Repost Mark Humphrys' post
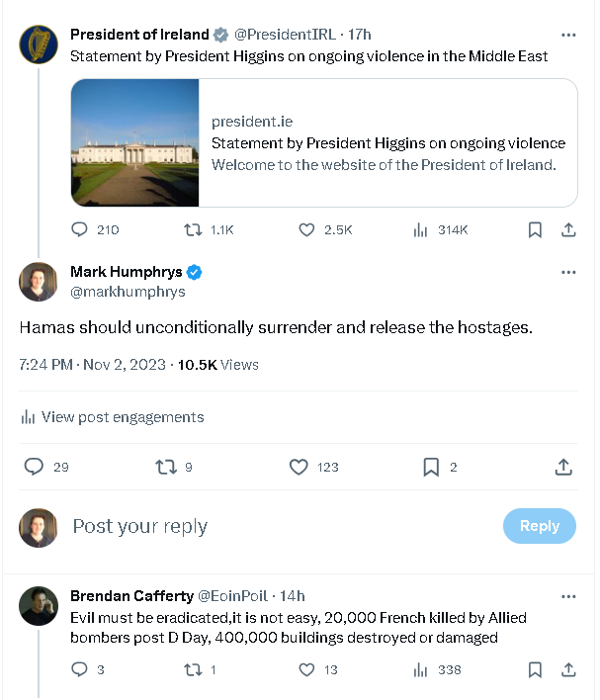600x700 pixels. click(x=166, y=467)
